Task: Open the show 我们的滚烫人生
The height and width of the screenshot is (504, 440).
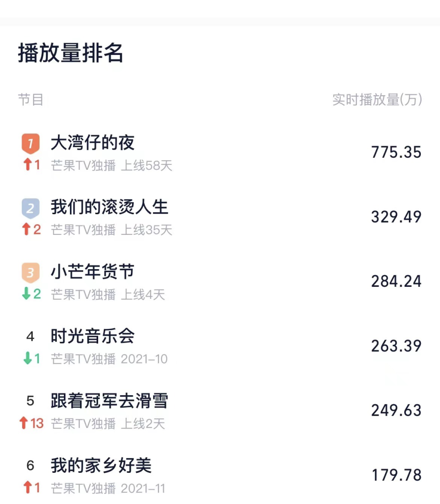Action: 110,207
